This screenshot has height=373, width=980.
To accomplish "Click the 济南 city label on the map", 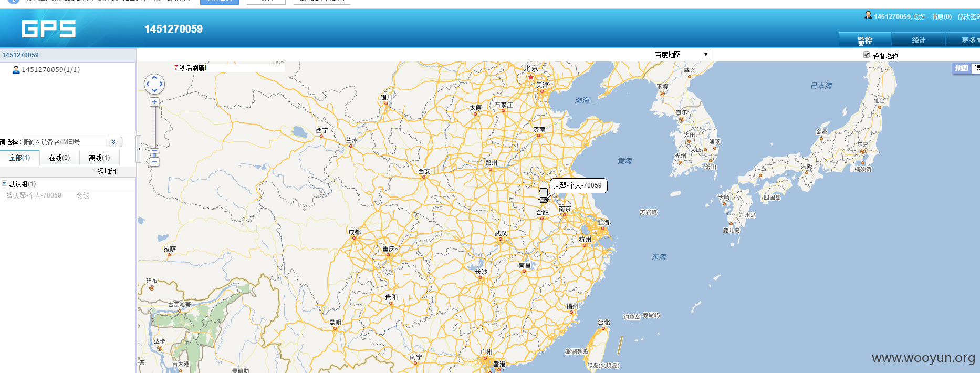I will coord(539,129).
